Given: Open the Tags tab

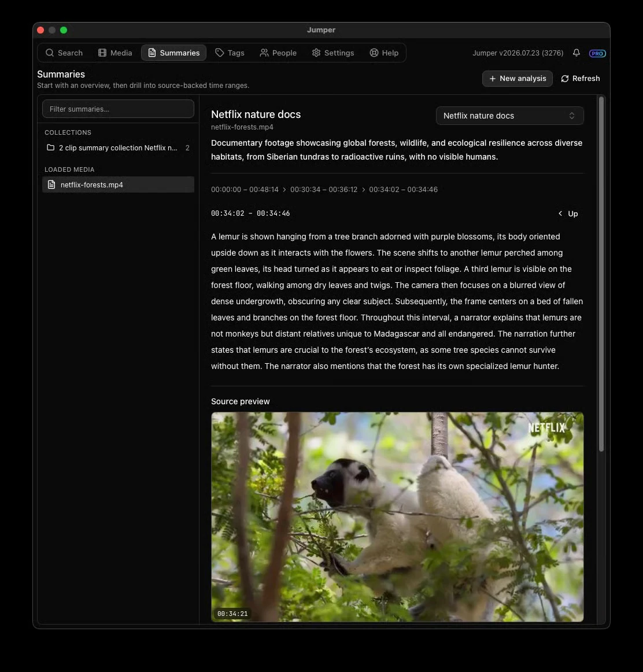Looking at the screenshot, I should [x=230, y=53].
